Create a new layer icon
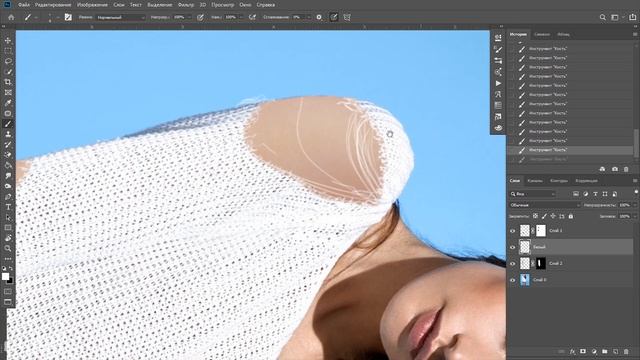The width and height of the screenshot is (640, 360). tap(616, 351)
